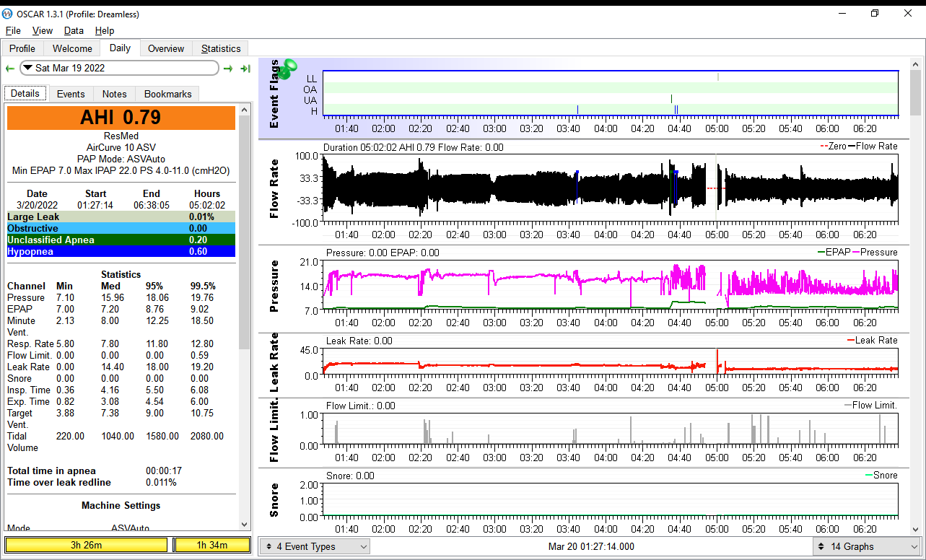Click the Unclassified Apnea green row
The width and height of the screenshot is (926, 560).
click(x=121, y=240)
